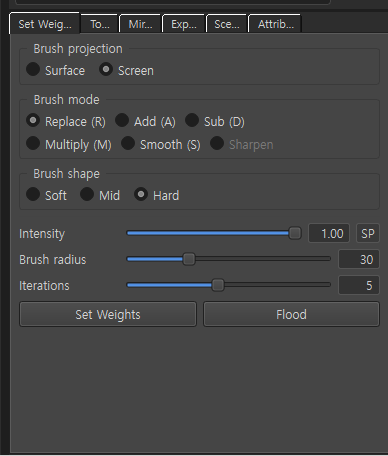Viewport: 388px width, 456px height.
Task: Open the Sce... tab
Action: pyautogui.click(x=227, y=24)
